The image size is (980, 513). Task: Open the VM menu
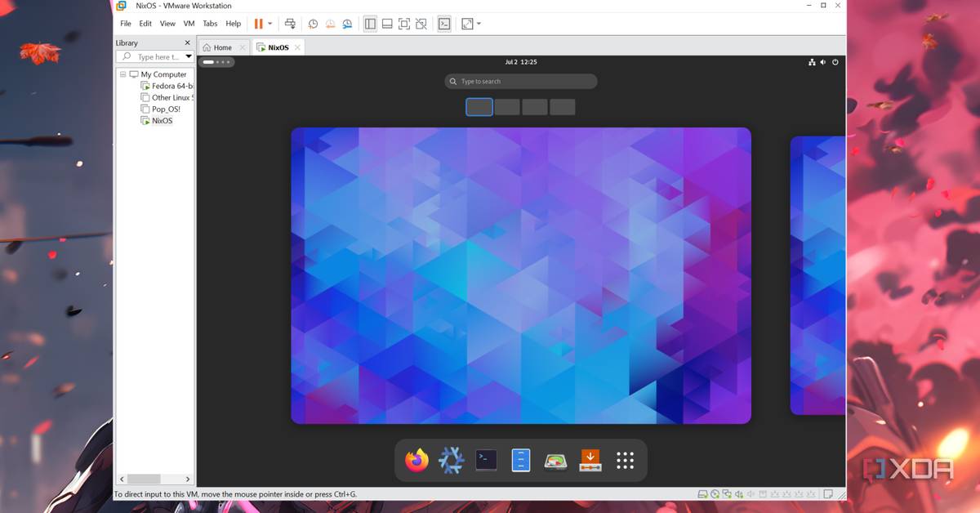pyautogui.click(x=189, y=24)
